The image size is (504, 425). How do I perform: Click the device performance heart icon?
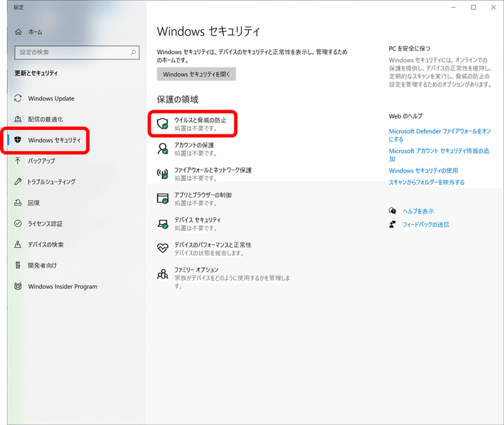(163, 248)
